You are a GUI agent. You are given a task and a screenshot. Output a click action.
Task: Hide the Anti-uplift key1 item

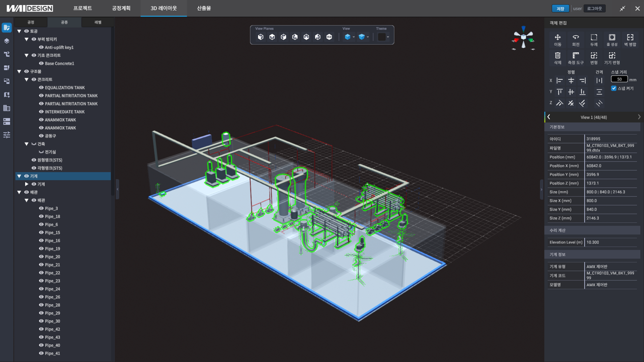[41, 47]
